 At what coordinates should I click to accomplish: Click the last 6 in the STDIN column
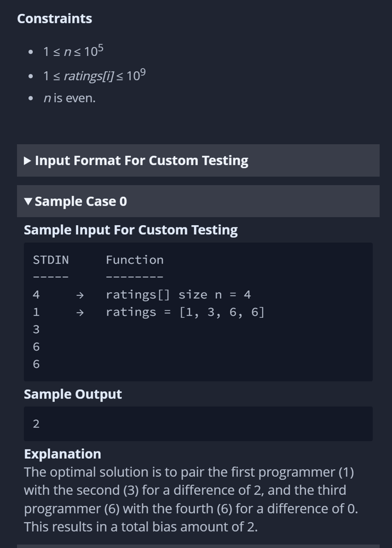[36, 364]
